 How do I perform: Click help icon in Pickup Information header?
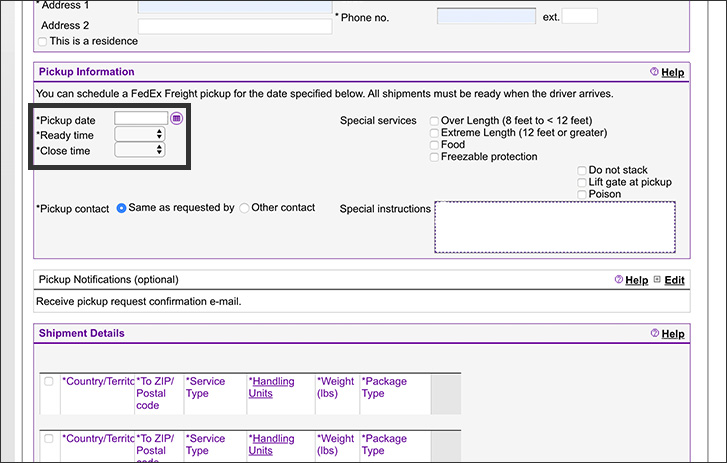pyautogui.click(x=654, y=71)
